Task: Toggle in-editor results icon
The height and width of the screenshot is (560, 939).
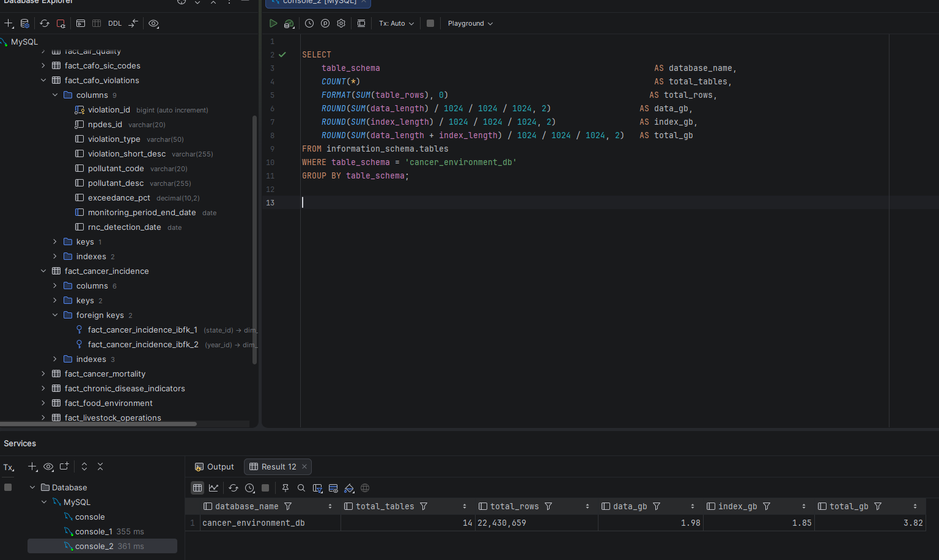Action: coord(361,23)
